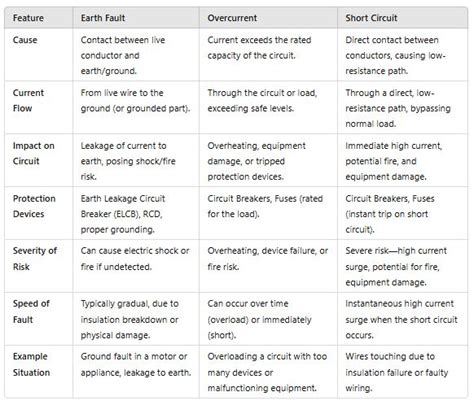This screenshot has width=474, height=405.
Task: Click cell 'Ground fault in a motor'
Action: [x=136, y=364]
